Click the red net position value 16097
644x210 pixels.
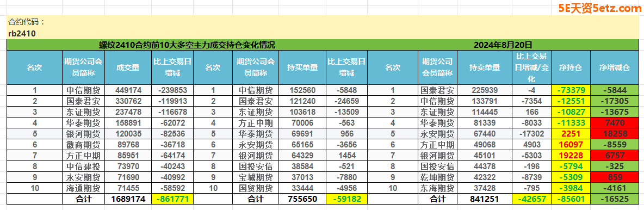(571, 144)
